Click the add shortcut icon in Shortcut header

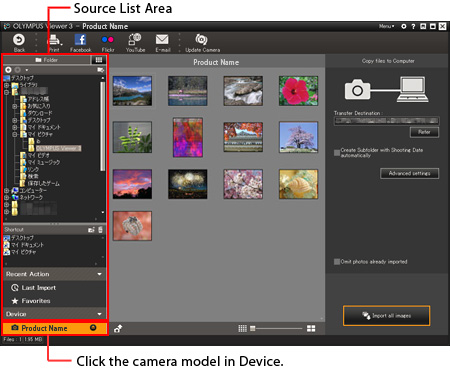(x=91, y=230)
